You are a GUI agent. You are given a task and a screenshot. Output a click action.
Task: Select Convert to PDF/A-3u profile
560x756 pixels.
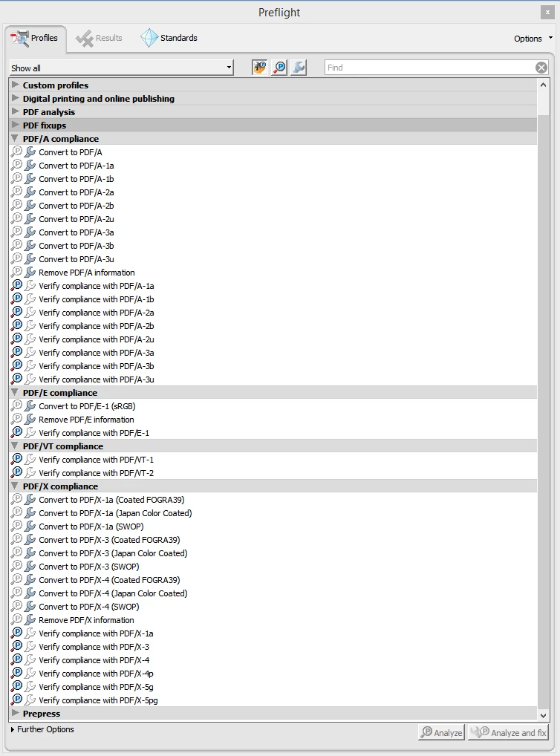point(76,259)
